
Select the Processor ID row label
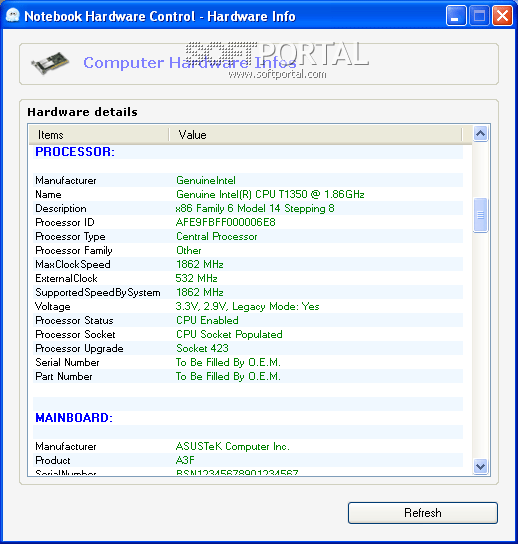pos(65,222)
